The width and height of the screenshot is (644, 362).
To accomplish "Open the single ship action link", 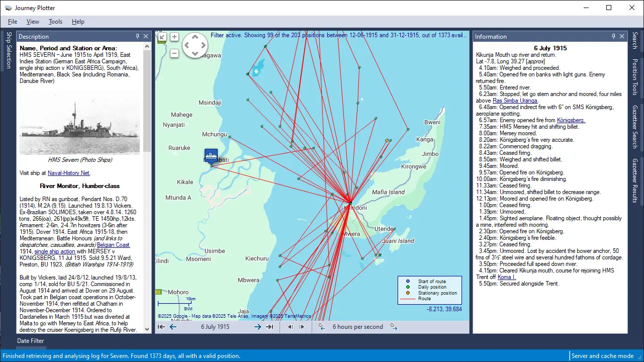I will (55, 251).
